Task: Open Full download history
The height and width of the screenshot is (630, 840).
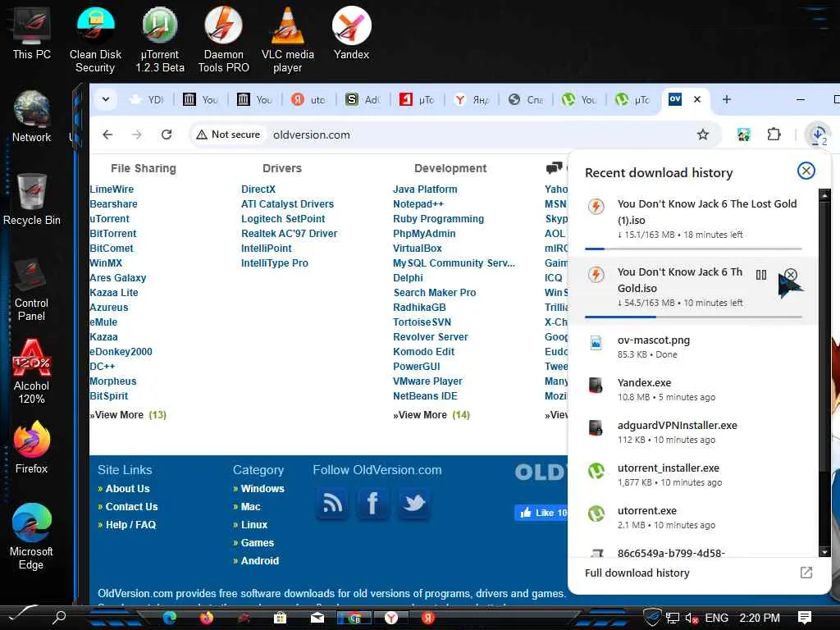Action: point(637,573)
